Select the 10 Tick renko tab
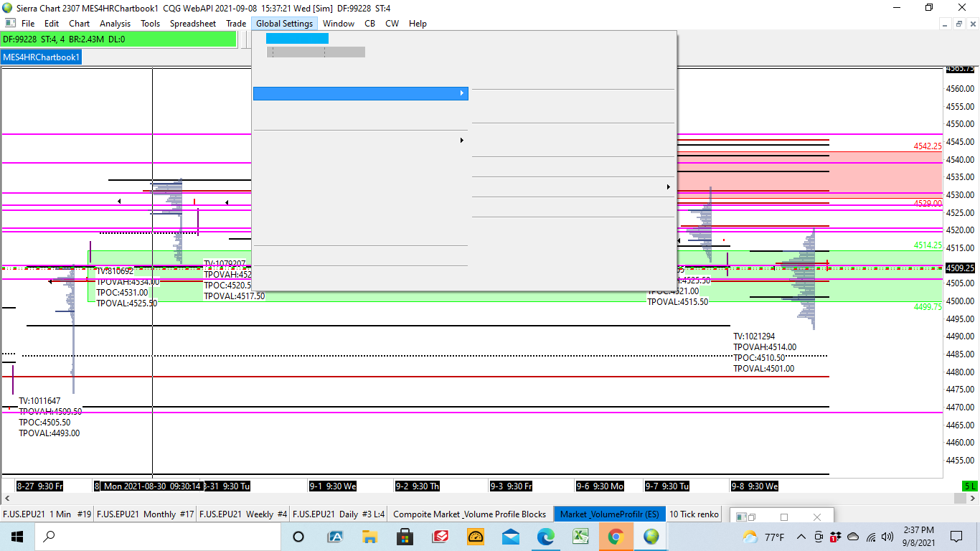Screen dimensions: 980x551 [694, 514]
